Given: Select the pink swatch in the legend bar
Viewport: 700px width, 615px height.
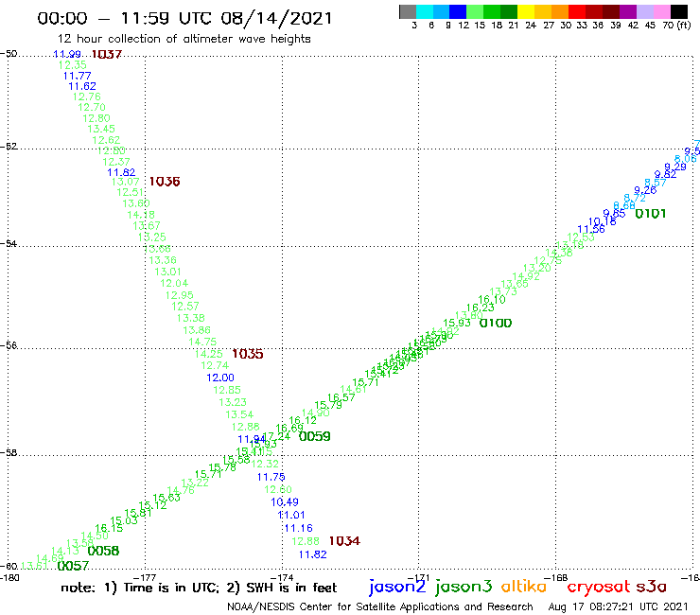Looking at the screenshot, I should [x=662, y=11].
